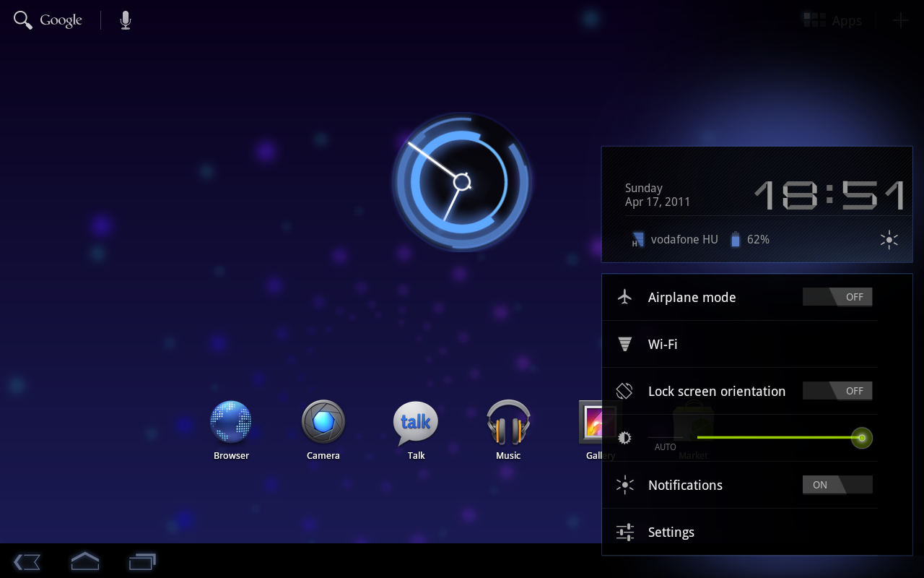Open the Apps drawer
The image size is (924, 578).
833,21
